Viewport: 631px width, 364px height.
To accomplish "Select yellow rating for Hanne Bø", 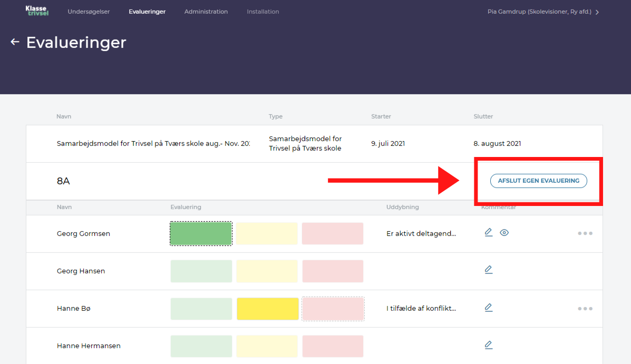I will (268, 309).
